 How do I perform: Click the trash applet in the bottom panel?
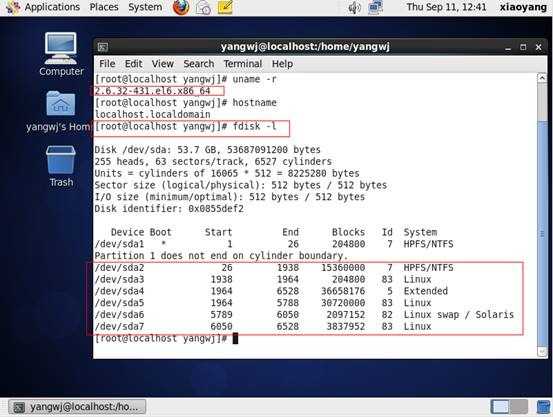click(543, 407)
